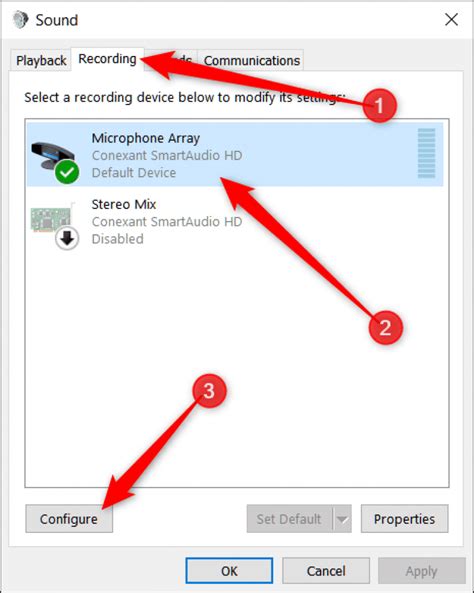Click the microphone level meter bars
This screenshot has height=593, width=474.
[426, 153]
